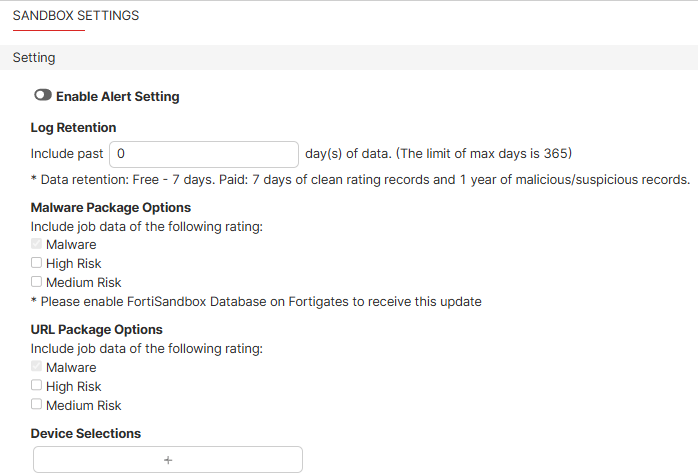
Task: Check High Risk under URL Package Options
Action: tap(37, 386)
